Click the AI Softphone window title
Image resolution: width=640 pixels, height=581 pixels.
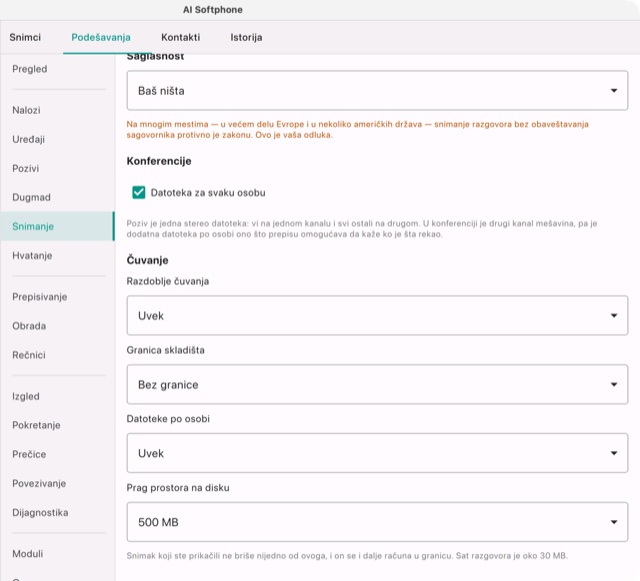(x=213, y=10)
